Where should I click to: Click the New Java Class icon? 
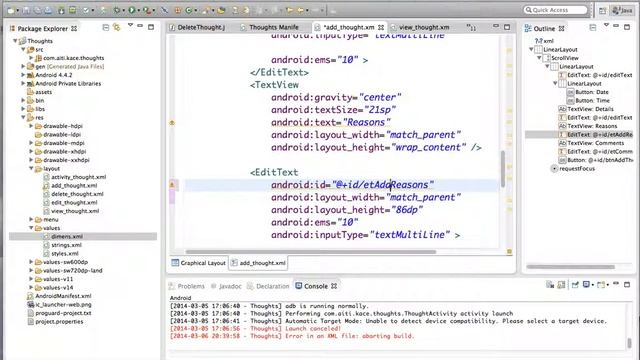(189, 10)
